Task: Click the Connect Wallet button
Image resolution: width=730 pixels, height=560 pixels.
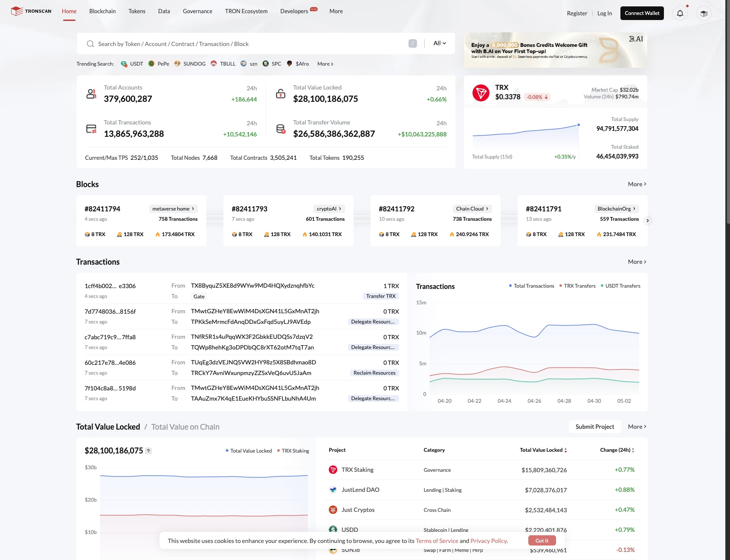Action: (642, 13)
